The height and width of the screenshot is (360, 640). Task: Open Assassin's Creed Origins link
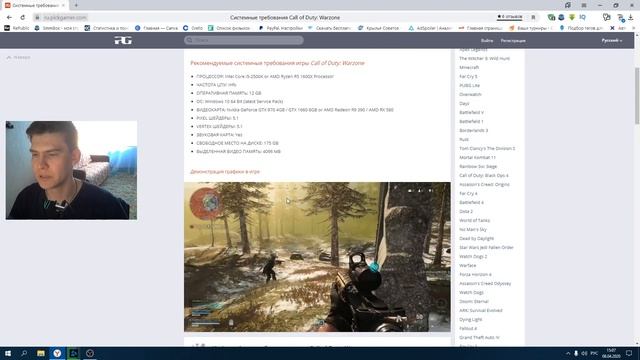coord(484,184)
